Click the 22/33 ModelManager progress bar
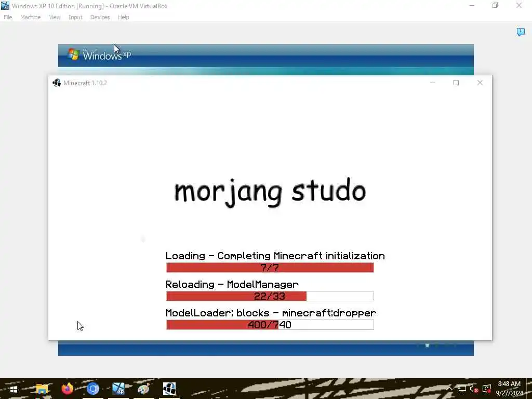 click(x=270, y=296)
